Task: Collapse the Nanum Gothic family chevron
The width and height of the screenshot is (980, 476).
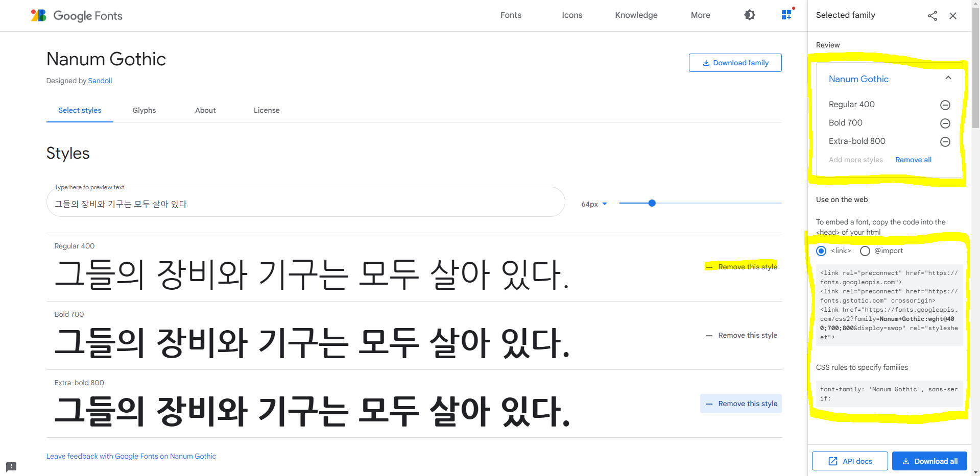Action: tap(948, 78)
